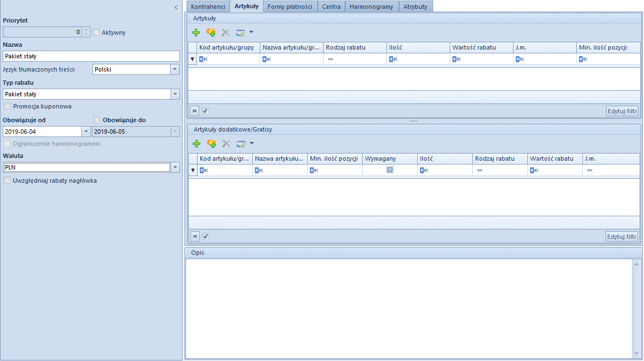
Task: Open the Formy płatności tab
Action: 290,7
